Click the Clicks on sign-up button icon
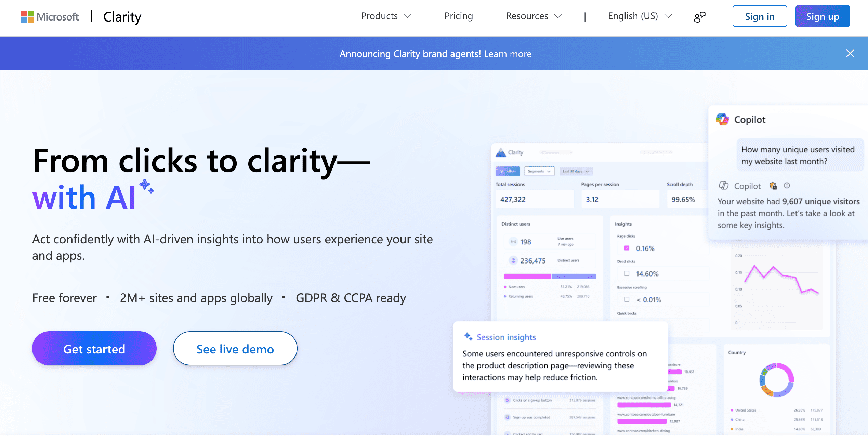This screenshot has height=445, width=868. (x=508, y=400)
